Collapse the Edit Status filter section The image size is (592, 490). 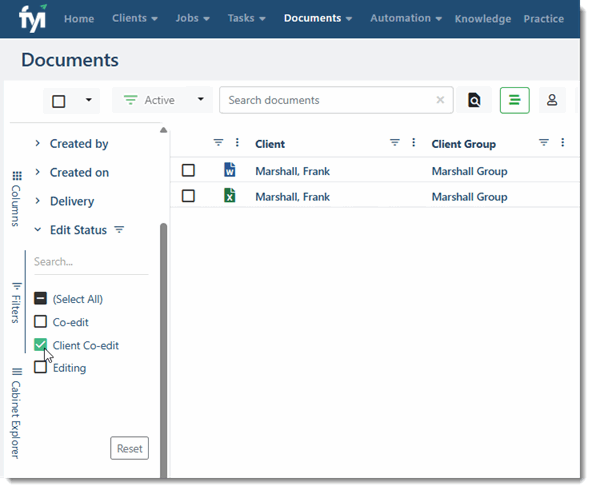[37, 230]
